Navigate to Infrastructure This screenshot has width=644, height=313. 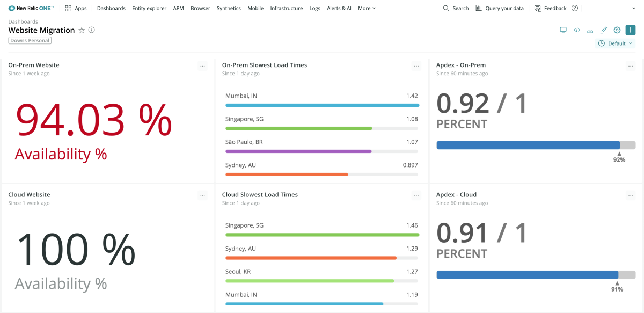tap(287, 8)
